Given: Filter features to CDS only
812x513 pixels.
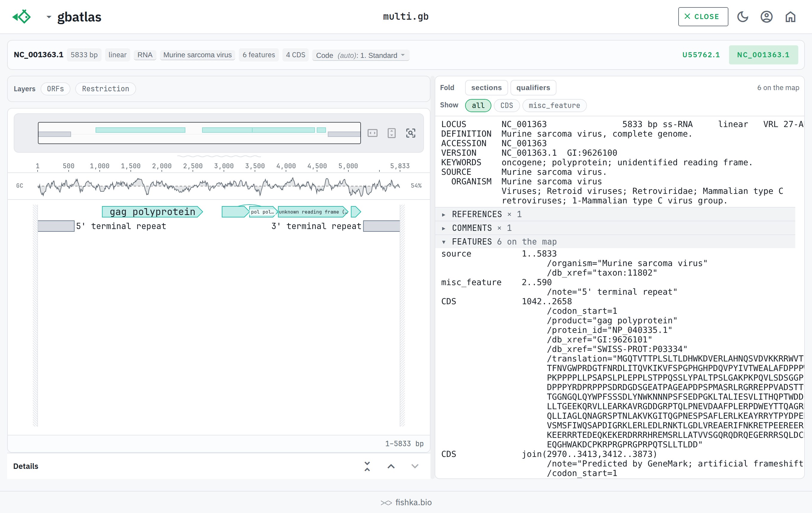Looking at the screenshot, I should click(507, 105).
